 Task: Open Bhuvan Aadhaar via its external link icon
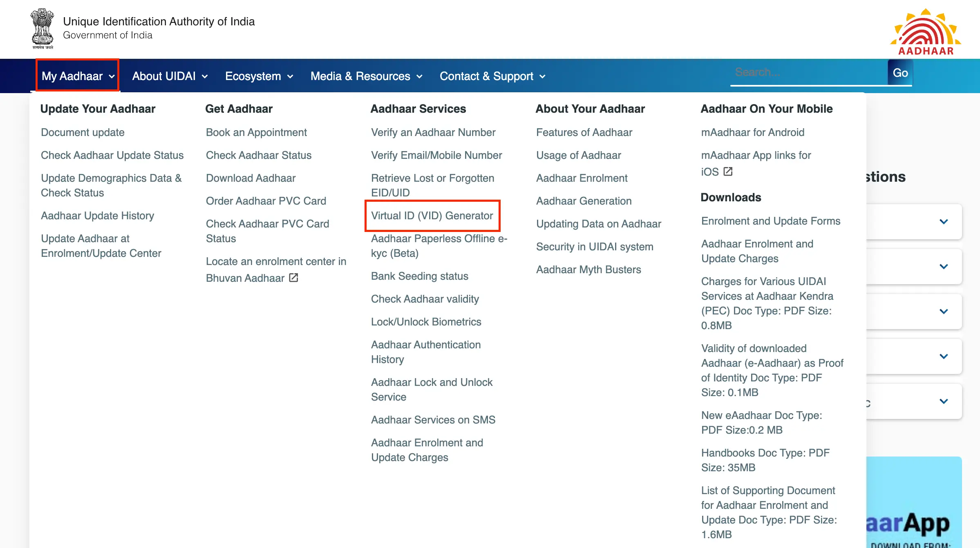293,278
